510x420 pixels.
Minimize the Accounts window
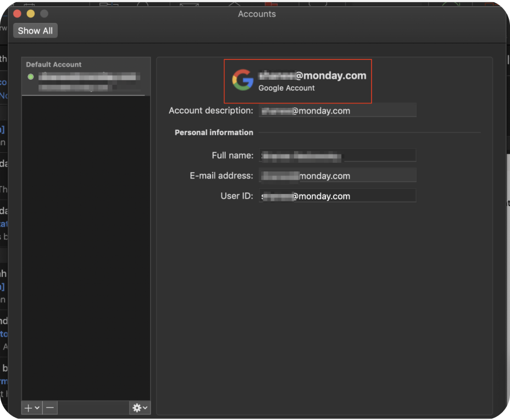pos(31,14)
